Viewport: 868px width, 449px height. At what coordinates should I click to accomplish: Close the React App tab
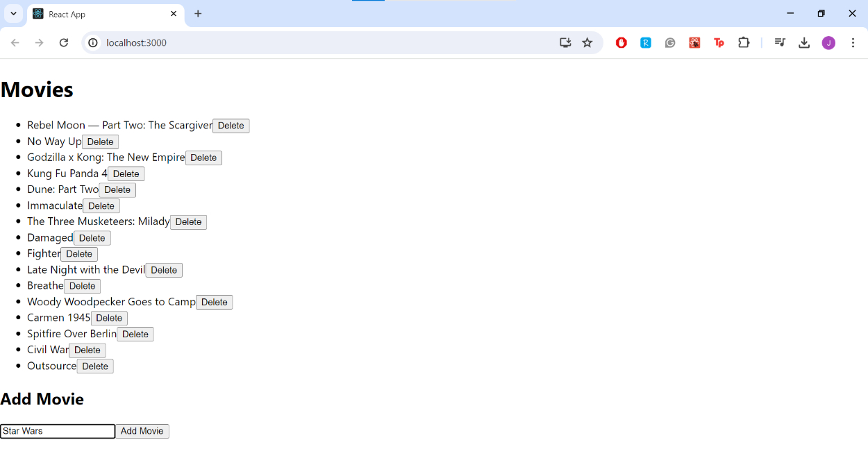pos(174,14)
